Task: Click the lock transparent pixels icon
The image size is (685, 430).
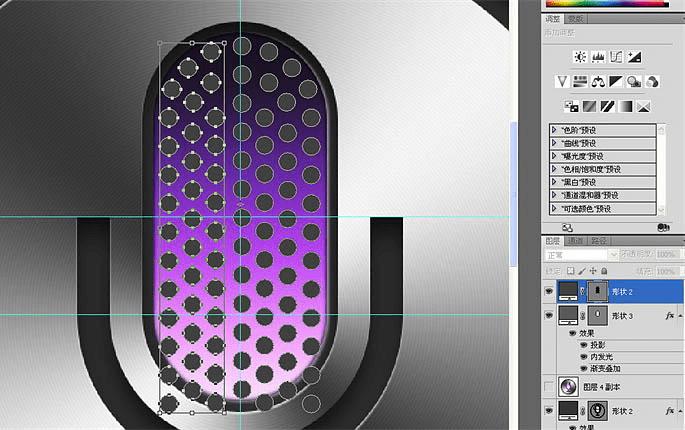Action: coord(571,271)
